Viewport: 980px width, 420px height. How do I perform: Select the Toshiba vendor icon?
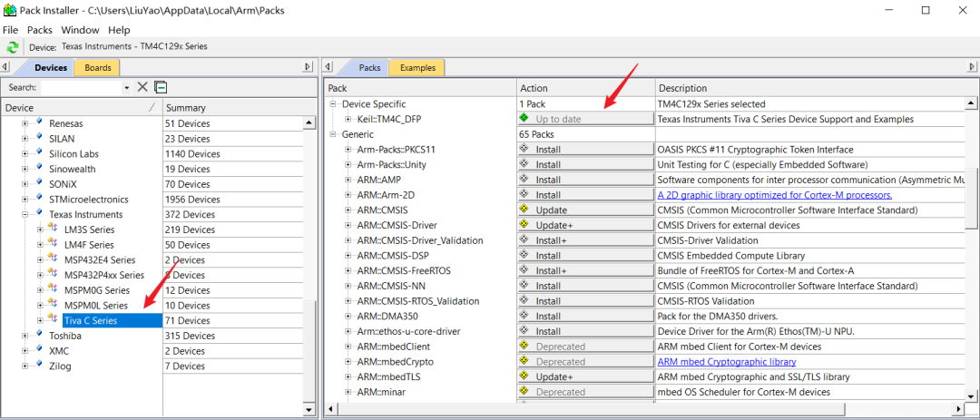[x=39, y=336]
